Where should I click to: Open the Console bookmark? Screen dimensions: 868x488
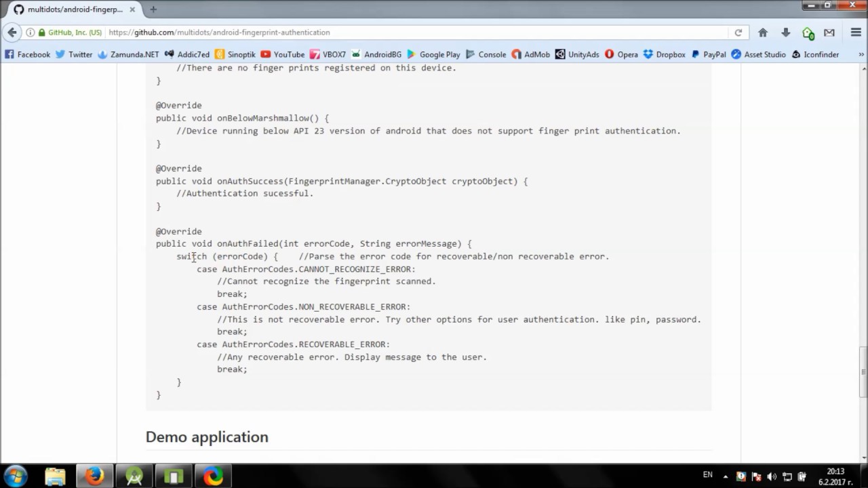coord(486,54)
